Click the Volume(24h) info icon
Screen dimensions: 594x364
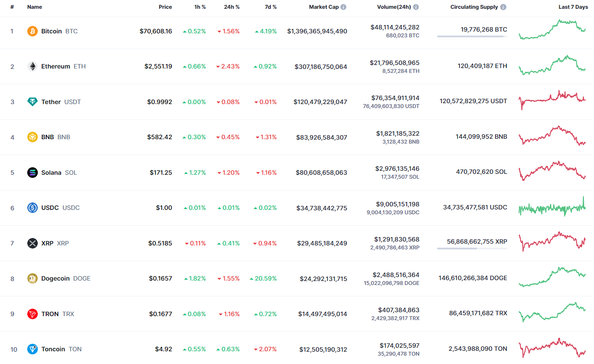[416, 7]
